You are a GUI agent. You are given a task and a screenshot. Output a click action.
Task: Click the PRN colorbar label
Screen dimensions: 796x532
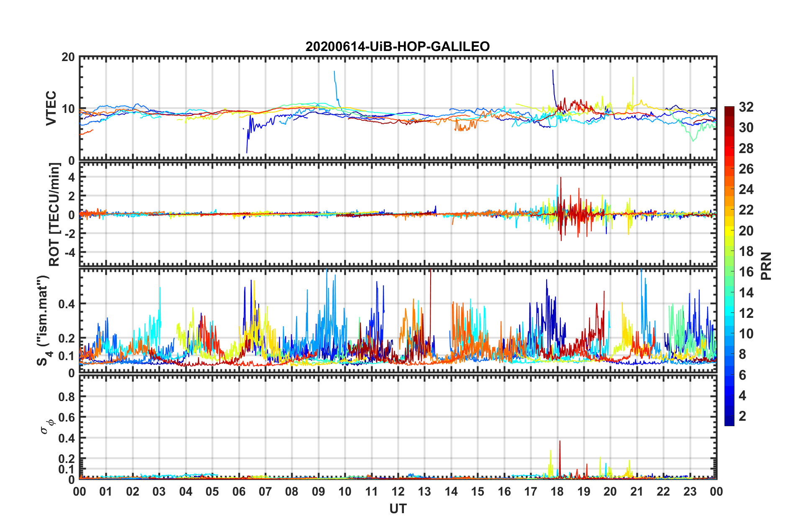[766, 266]
